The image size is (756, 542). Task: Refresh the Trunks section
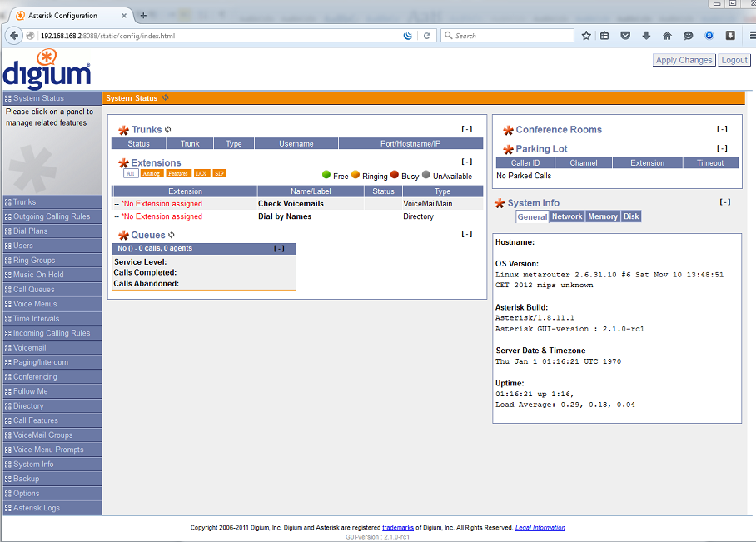(168, 129)
